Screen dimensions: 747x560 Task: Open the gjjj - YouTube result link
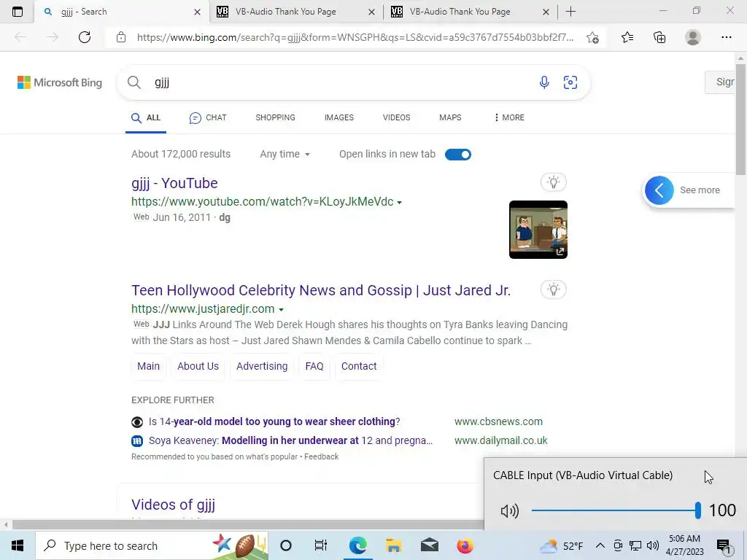[x=174, y=183]
